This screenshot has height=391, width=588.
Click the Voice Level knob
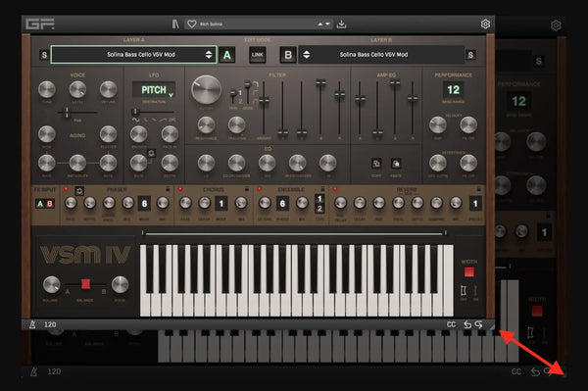point(77,89)
